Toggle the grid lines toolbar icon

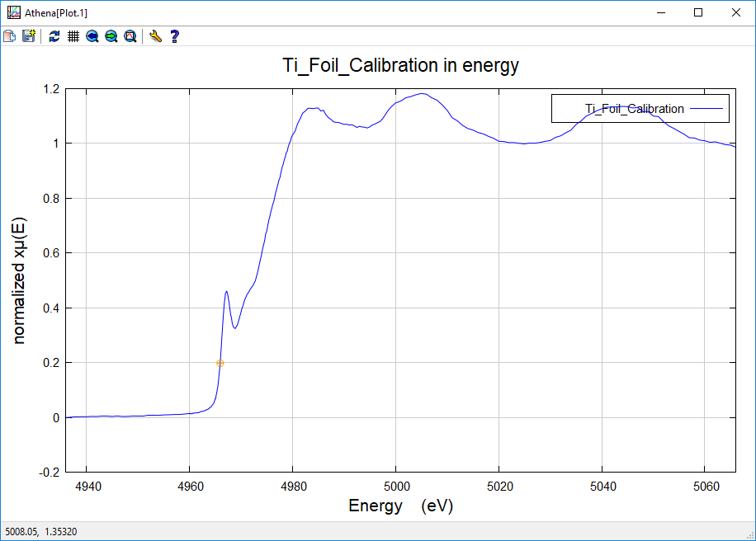pyautogui.click(x=73, y=36)
